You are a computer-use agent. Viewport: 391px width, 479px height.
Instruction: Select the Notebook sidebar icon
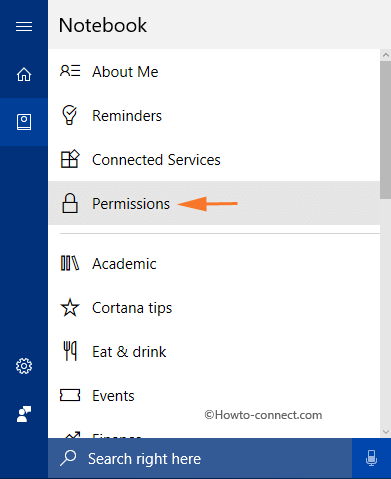click(24, 122)
